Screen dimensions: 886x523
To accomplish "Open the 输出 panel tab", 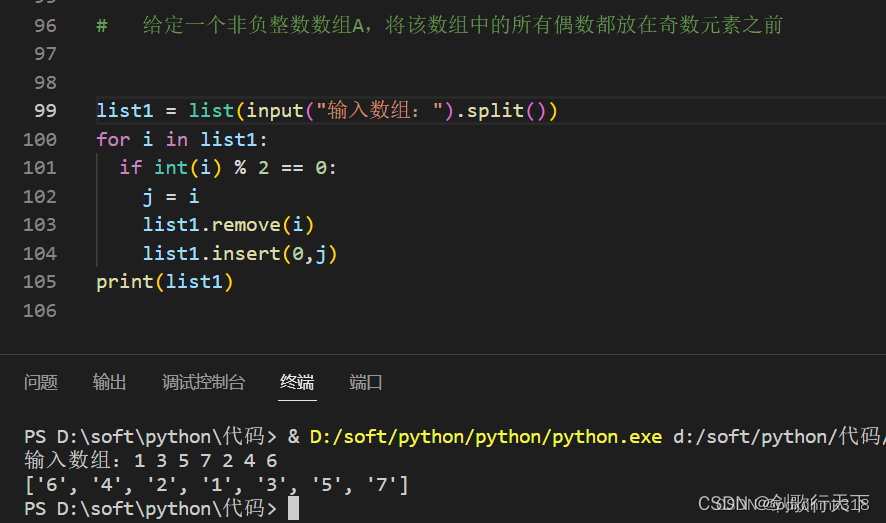I will (x=110, y=382).
